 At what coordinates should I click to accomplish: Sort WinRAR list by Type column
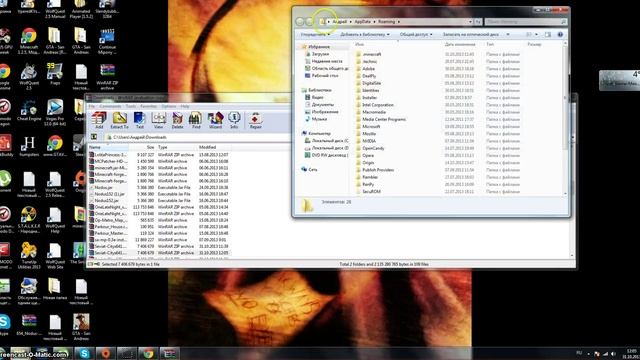[176, 147]
